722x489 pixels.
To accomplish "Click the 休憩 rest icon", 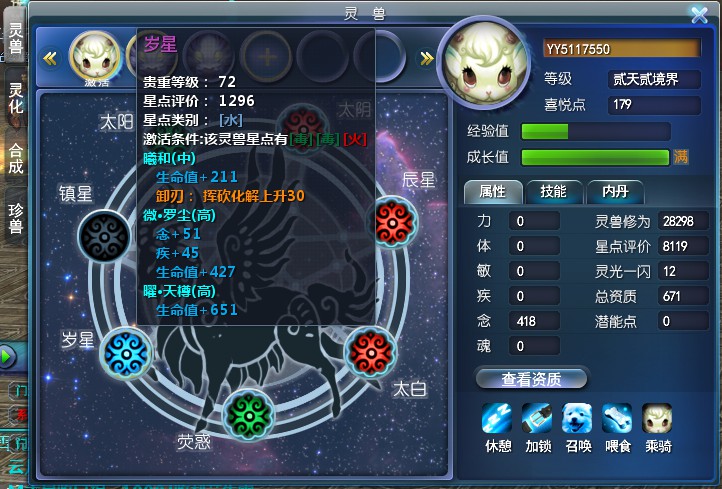I will [497, 419].
